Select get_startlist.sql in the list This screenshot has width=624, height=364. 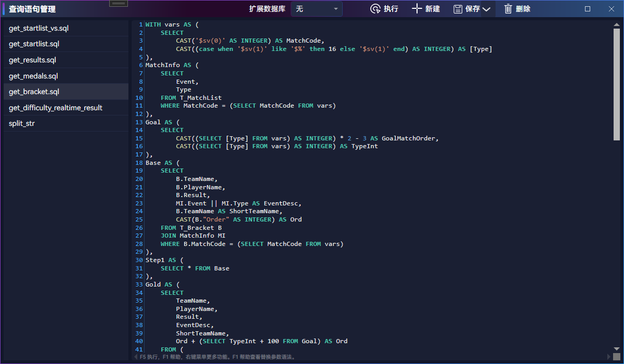point(66,44)
